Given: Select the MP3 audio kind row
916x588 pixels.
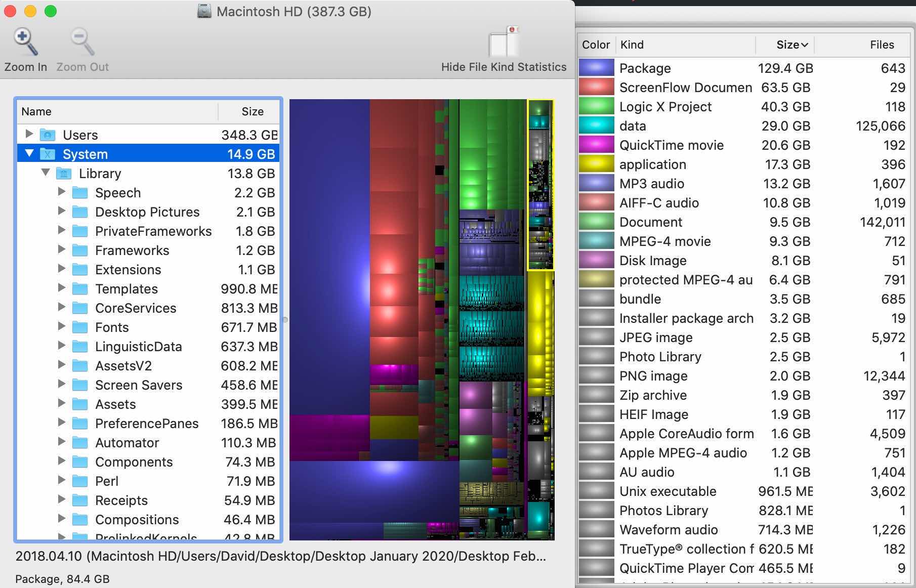Looking at the screenshot, I should point(652,183).
